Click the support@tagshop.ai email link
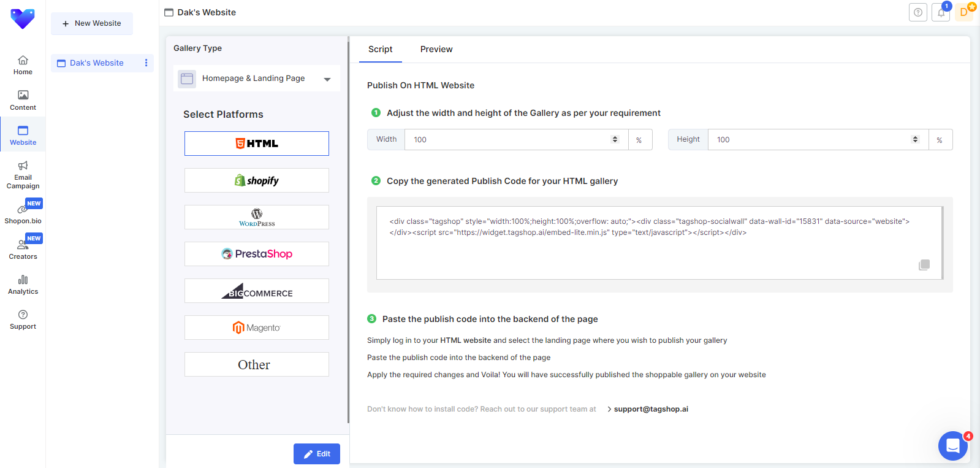This screenshot has height=468, width=980. [x=651, y=409]
